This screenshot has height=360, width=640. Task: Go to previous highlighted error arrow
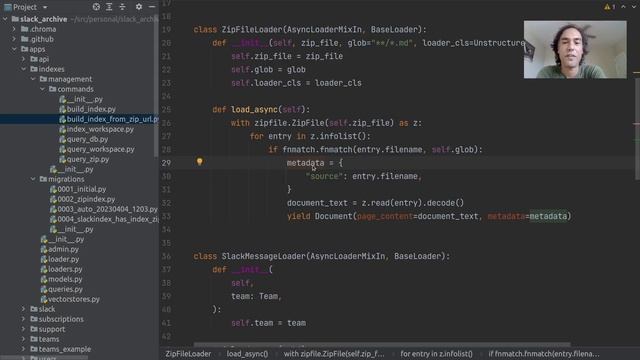click(623, 7)
